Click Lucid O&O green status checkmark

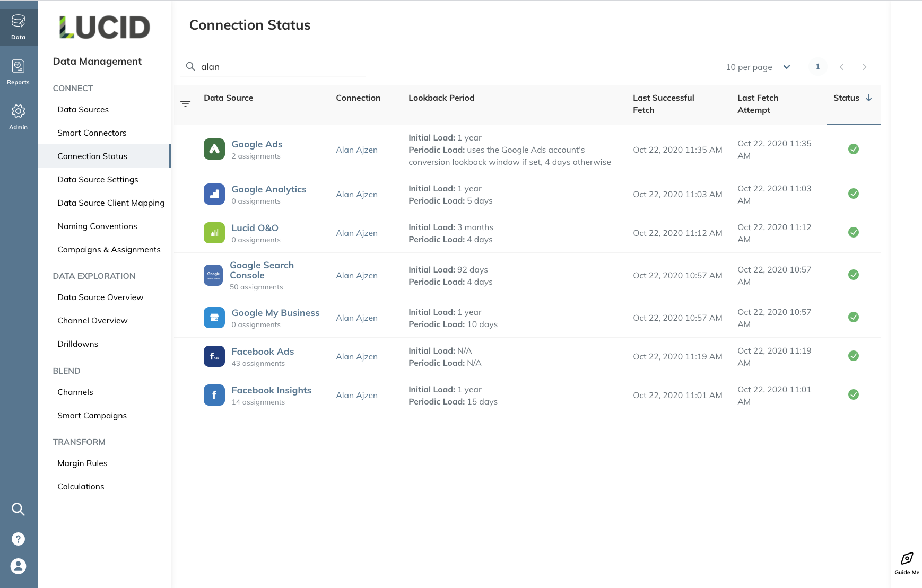pyautogui.click(x=854, y=232)
